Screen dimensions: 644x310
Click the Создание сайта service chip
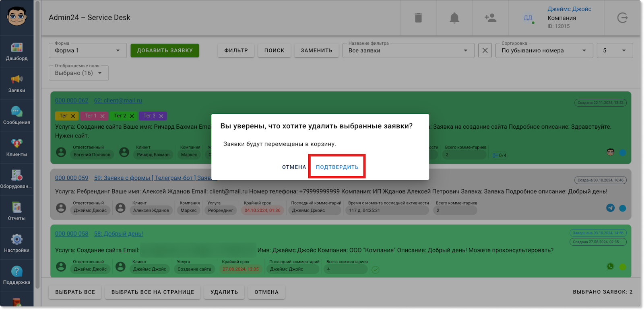click(194, 269)
